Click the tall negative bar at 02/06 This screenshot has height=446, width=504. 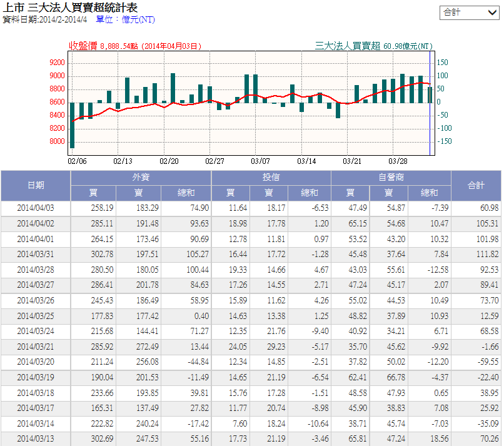[73, 125]
